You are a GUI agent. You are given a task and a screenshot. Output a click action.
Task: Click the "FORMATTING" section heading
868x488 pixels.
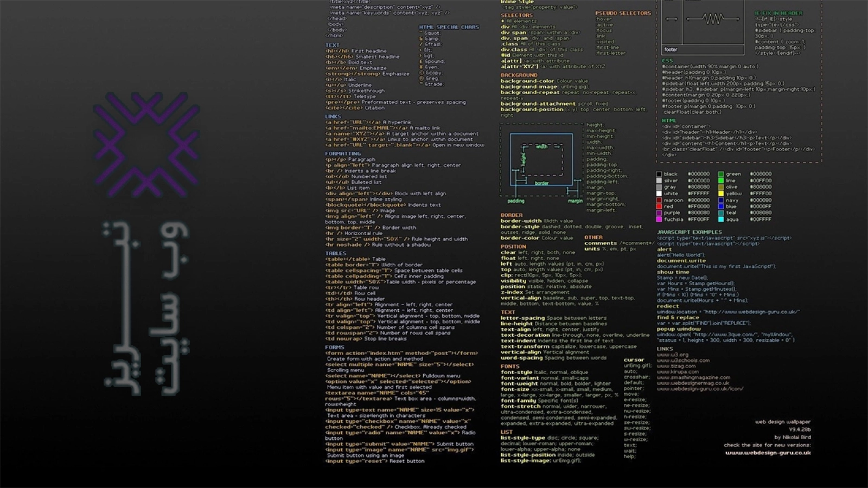click(x=343, y=153)
